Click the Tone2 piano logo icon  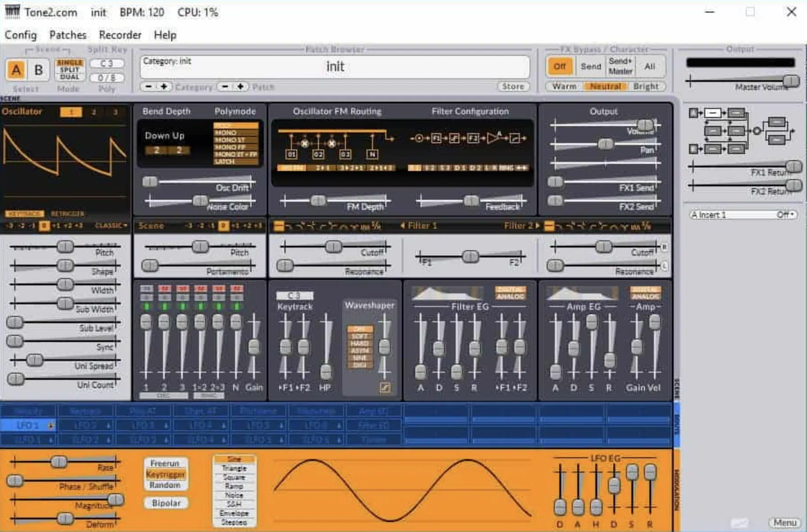pos(12,12)
